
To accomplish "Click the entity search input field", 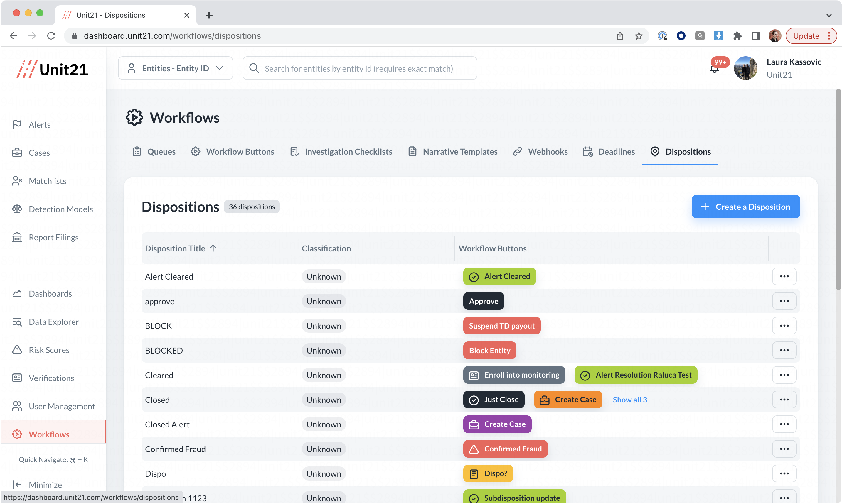I will click(x=360, y=69).
